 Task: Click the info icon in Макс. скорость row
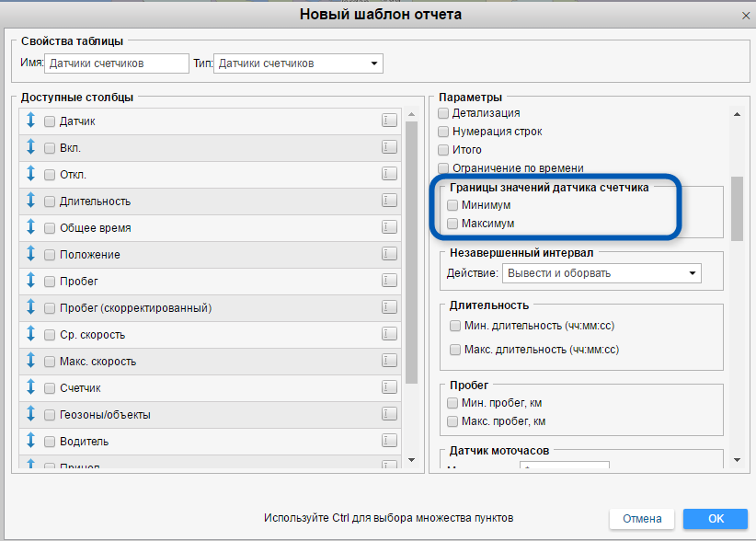(389, 361)
